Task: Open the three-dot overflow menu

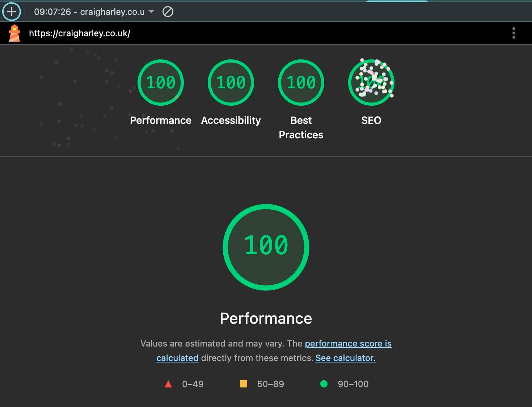Action: (x=514, y=33)
